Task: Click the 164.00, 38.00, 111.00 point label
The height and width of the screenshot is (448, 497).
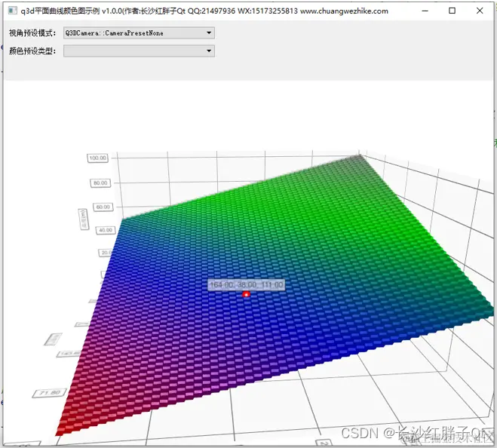Action: [x=247, y=285]
